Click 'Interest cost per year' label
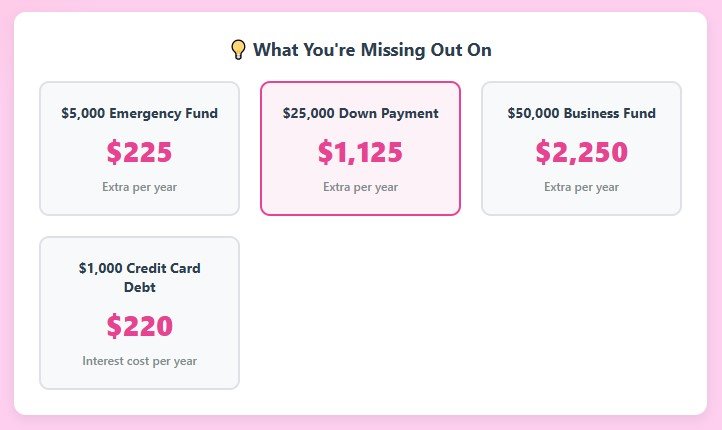The image size is (722, 430). tap(140, 361)
